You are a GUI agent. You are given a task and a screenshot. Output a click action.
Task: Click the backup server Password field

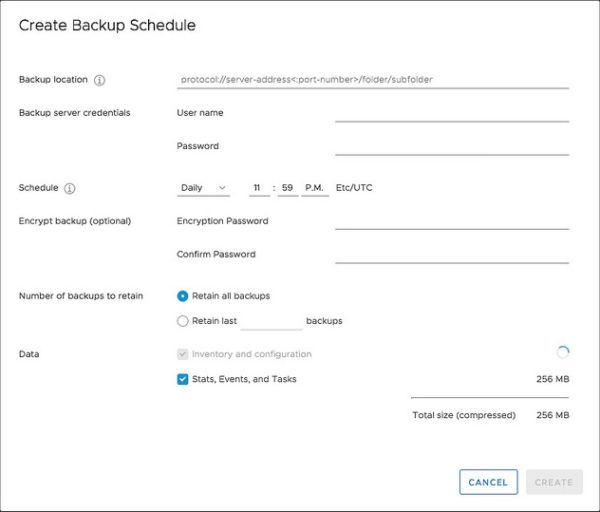(x=452, y=147)
